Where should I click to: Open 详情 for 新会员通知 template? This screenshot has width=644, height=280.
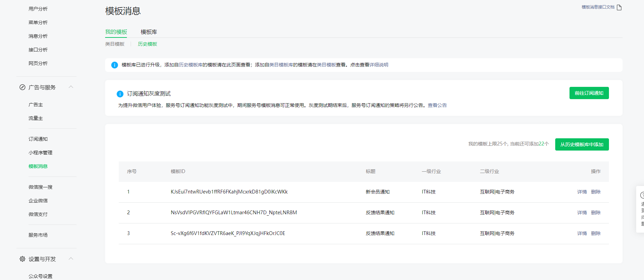point(582,192)
